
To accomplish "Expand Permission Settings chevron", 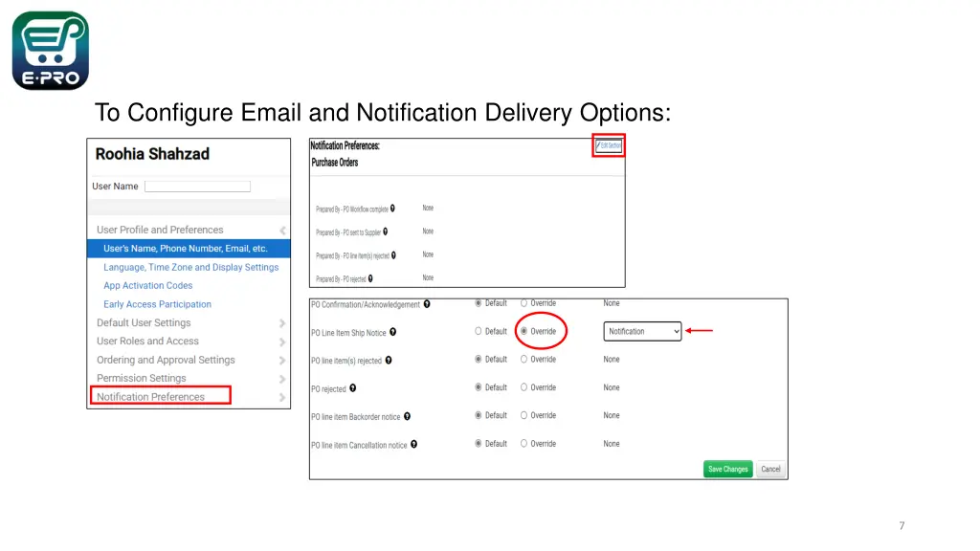I will pos(282,379).
